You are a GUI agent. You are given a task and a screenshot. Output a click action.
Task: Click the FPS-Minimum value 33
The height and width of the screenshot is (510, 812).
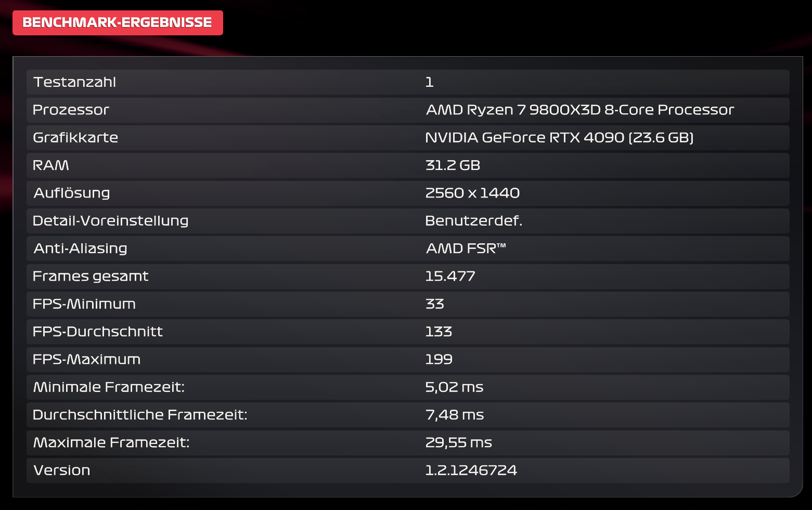(x=435, y=304)
